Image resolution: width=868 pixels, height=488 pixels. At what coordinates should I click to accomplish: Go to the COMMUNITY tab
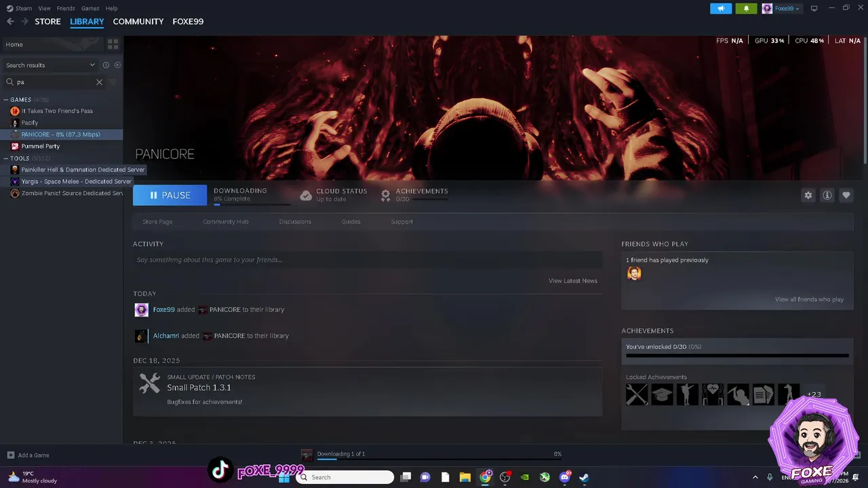click(x=138, y=22)
